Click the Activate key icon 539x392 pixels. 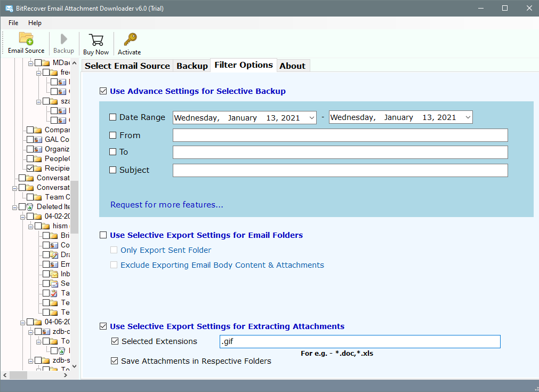(x=130, y=39)
